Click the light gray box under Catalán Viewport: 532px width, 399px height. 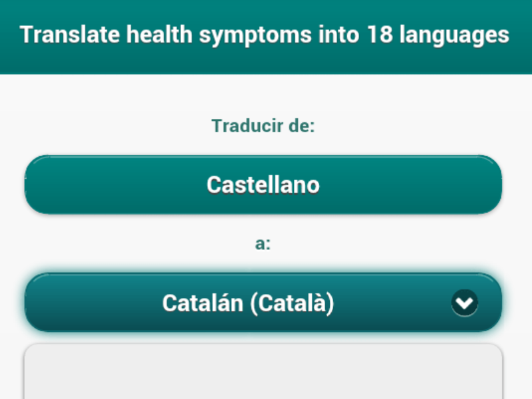click(263, 372)
